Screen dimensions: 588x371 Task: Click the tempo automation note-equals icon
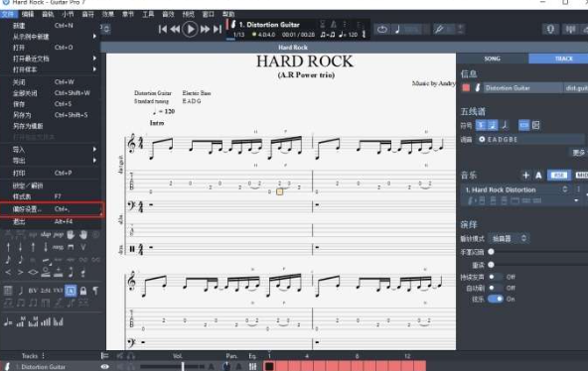[8, 322]
